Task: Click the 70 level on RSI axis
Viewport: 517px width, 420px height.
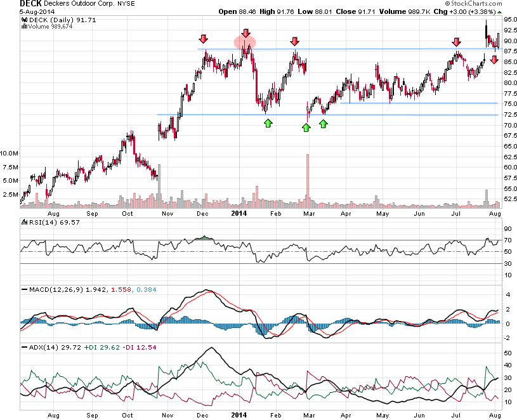Action: pyautogui.click(x=507, y=240)
